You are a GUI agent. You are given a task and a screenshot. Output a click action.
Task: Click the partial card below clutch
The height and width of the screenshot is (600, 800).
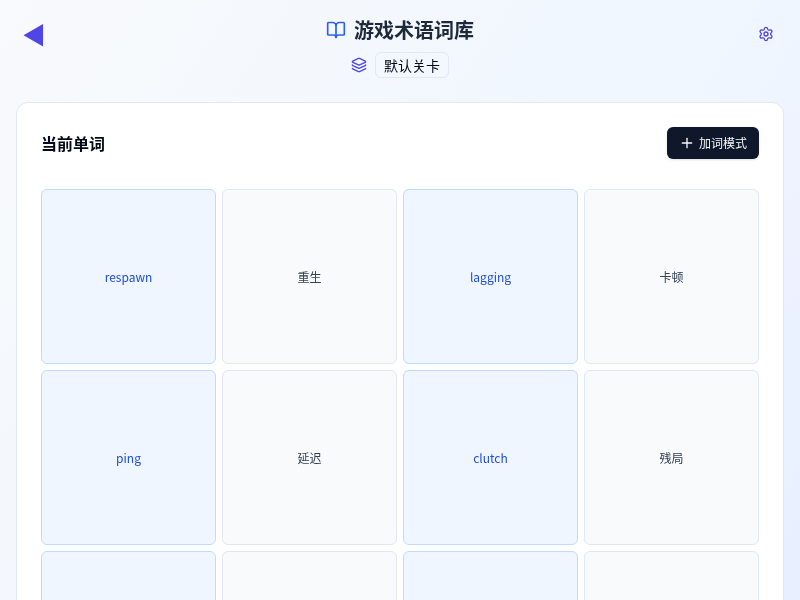(490, 576)
